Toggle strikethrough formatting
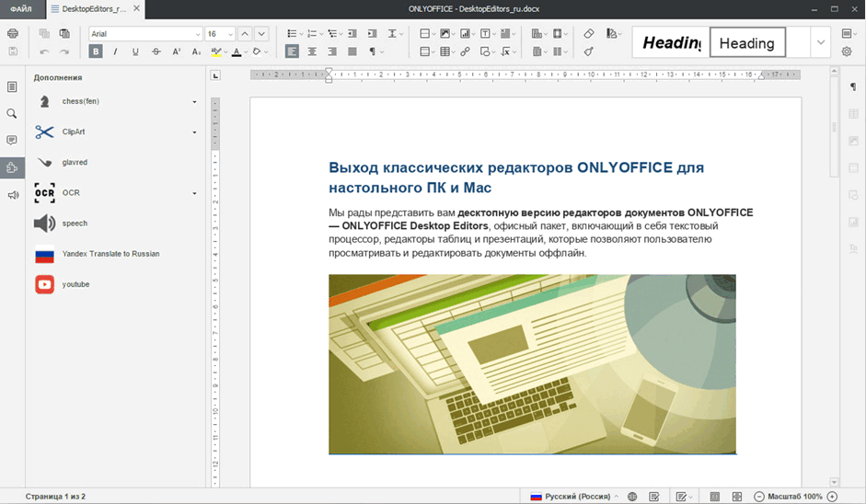The height and width of the screenshot is (504, 866). click(x=156, y=52)
